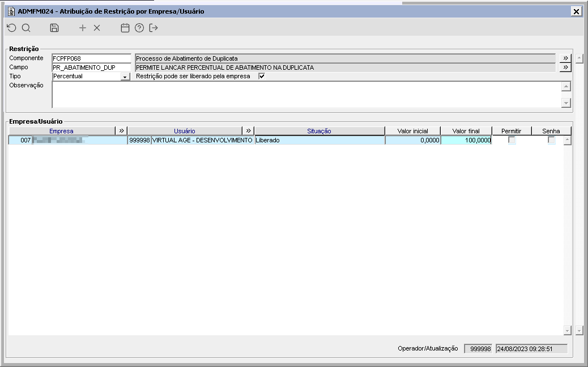Click the window scroll down arrow
588x367 pixels.
pyautogui.click(x=579, y=330)
